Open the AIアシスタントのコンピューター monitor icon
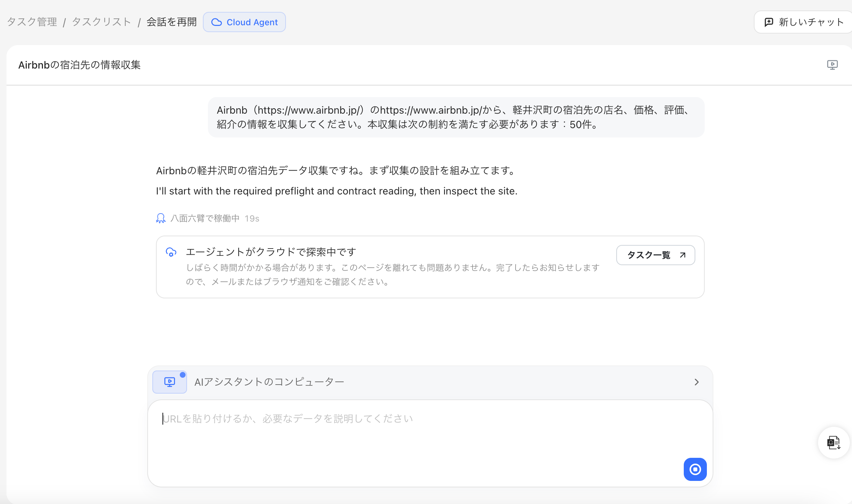Image resolution: width=852 pixels, height=504 pixels. pos(170,382)
